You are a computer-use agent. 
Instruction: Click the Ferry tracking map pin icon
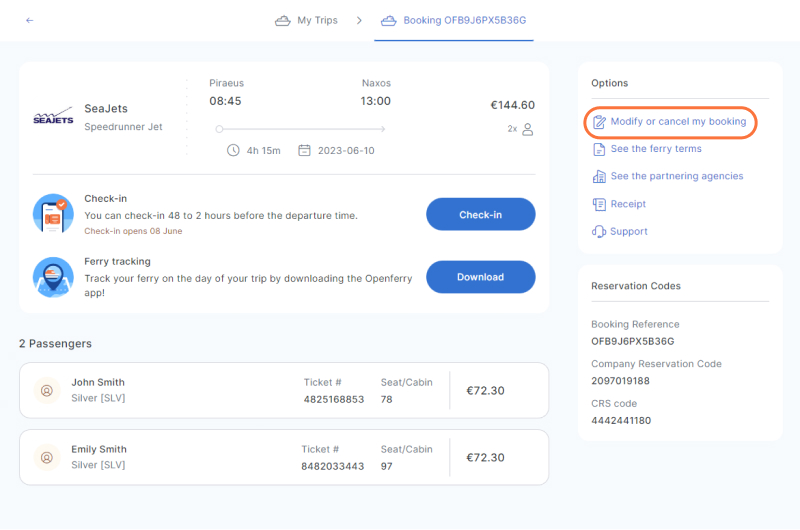pos(53,277)
